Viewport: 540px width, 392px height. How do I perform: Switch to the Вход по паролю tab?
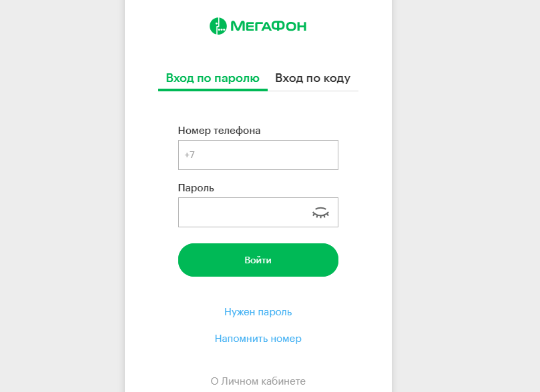[x=212, y=78]
